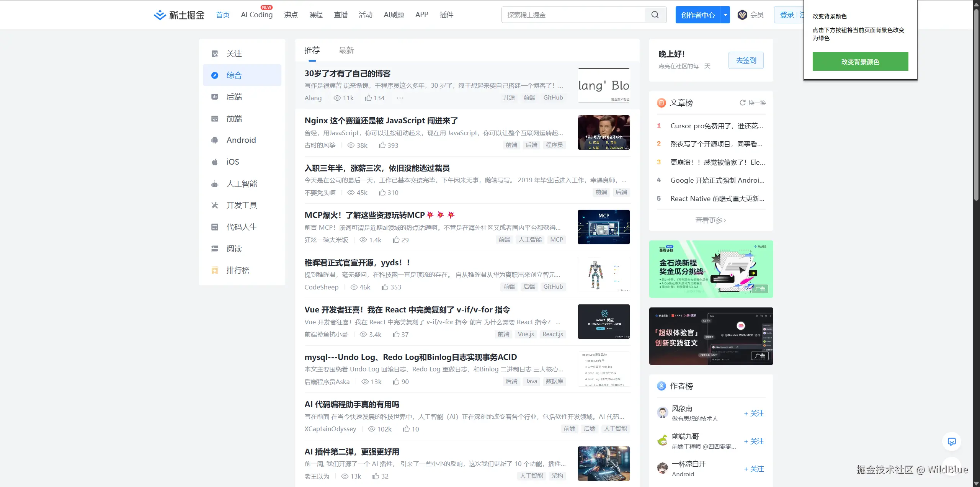Click the green 改变背景颜色 button
Screen dimensions: 980x487
click(x=860, y=62)
